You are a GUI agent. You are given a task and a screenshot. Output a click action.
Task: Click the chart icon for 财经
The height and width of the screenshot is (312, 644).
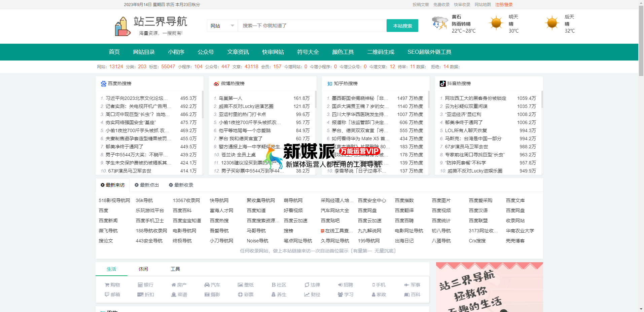(x=307, y=295)
